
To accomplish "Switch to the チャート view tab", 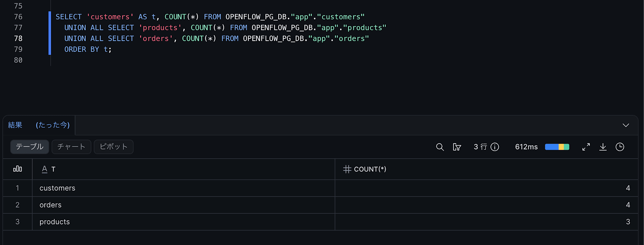I will pyautogui.click(x=71, y=147).
